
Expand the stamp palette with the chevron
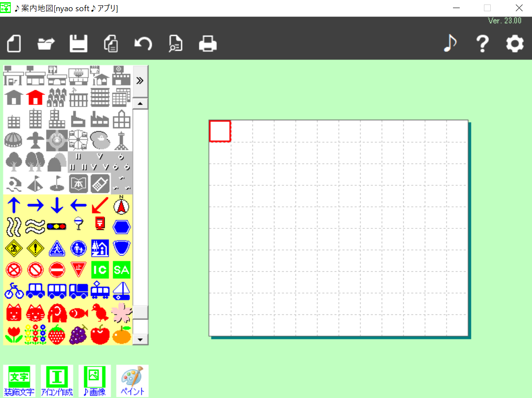(x=140, y=80)
